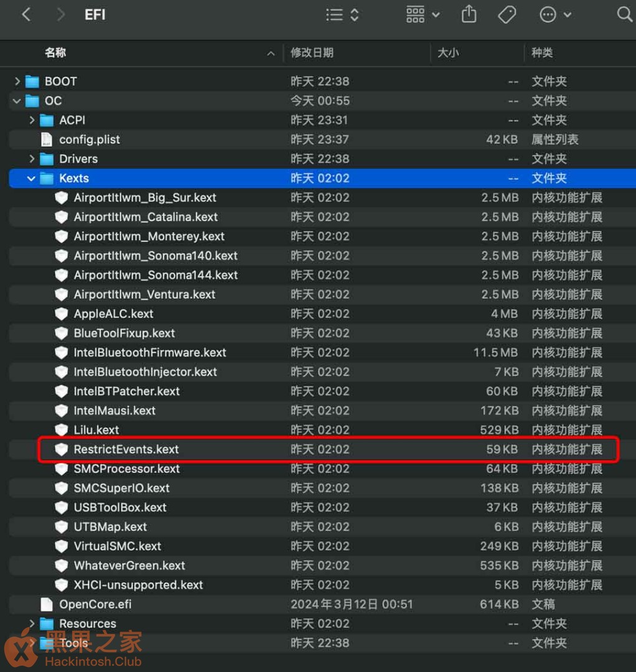
Task: Toggle the name column sort direction arrow
Action: click(x=271, y=53)
